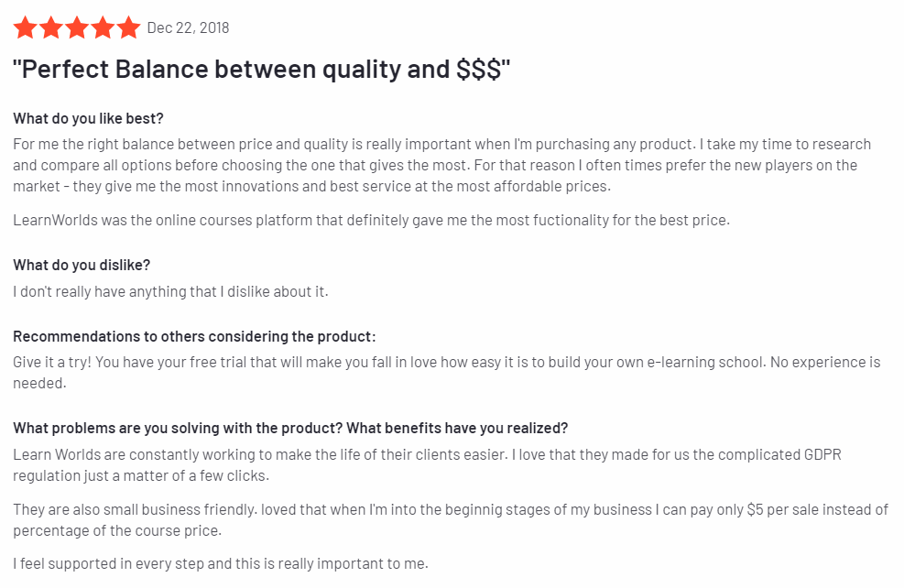
Task: Click the Dec 22, 2018 review date
Action: coord(188,28)
